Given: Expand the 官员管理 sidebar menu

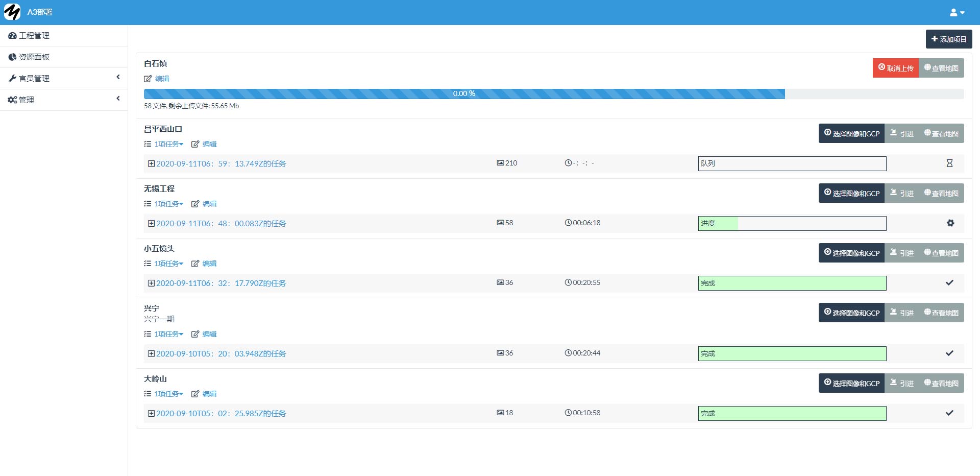Looking at the screenshot, I should 64,78.
